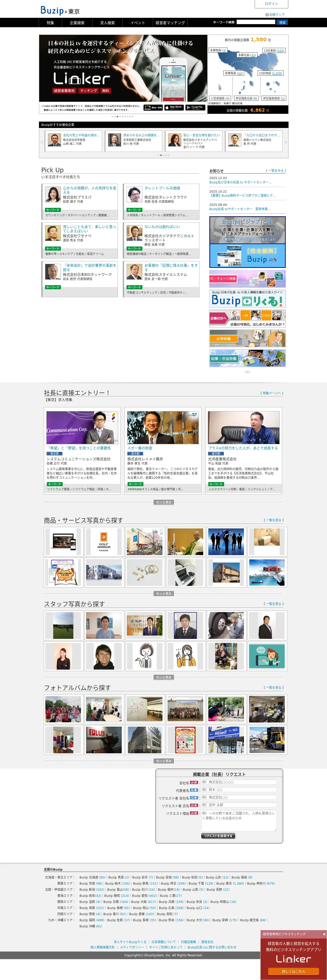Open the HOP signboard staff photo
The height and width of the screenshot is (980, 327).
click(x=145, y=625)
